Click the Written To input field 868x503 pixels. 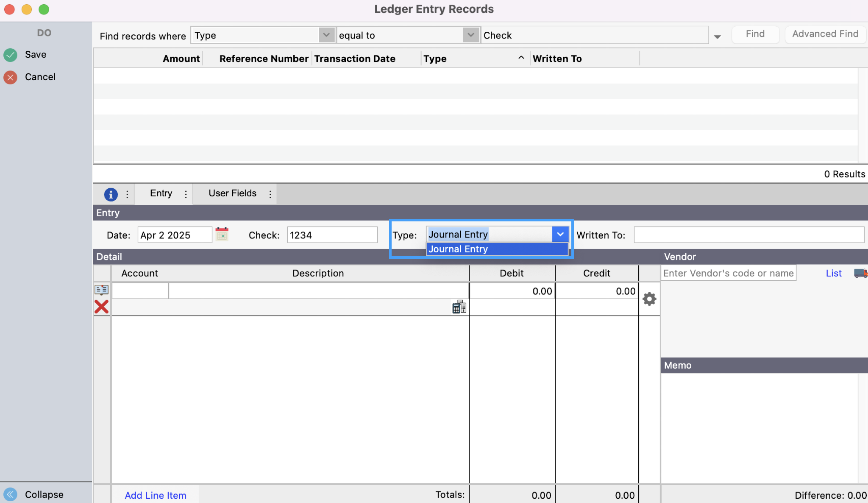coord(748,235)
